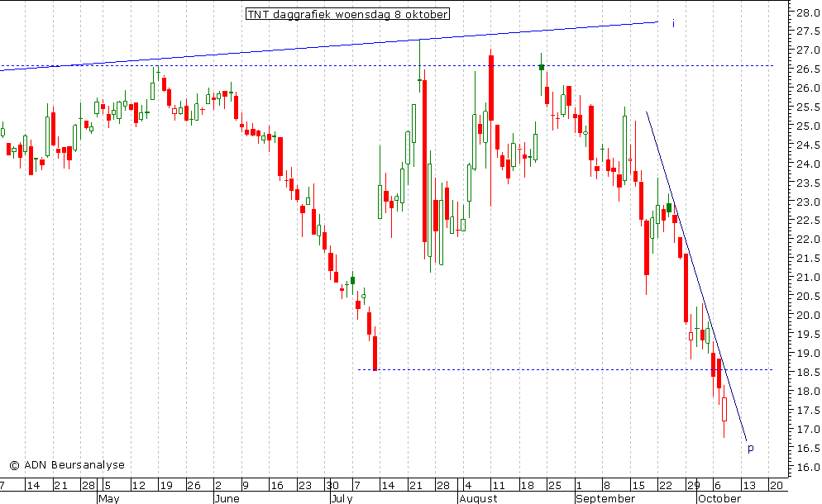This screenshot has height=504, width=822.
Task: Click date label 8 on time axis
Action: point(606,485)
